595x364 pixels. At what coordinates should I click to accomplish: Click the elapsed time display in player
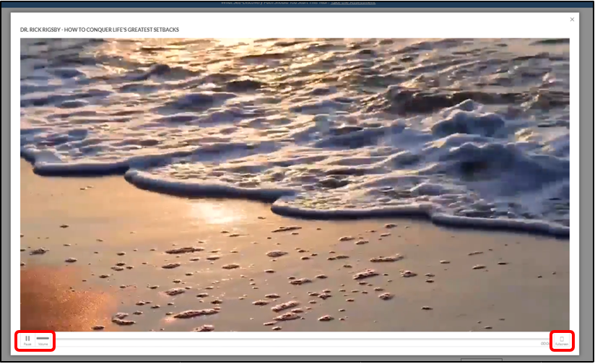click(544, 344)
